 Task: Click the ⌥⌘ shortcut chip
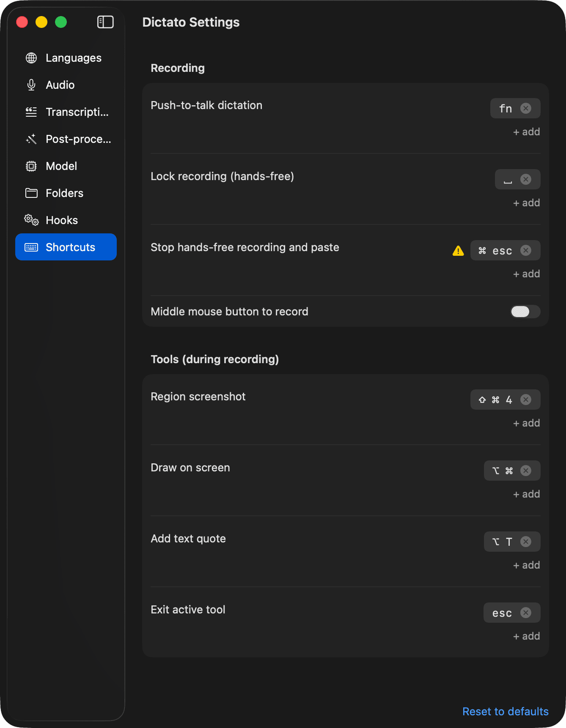coord(512,471)
